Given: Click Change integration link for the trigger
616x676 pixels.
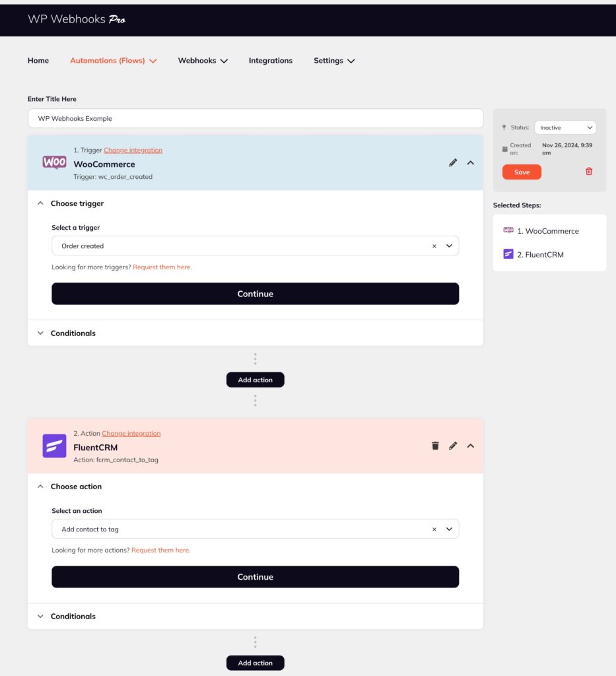Looking at the screenshot, I should pos(133,150).
